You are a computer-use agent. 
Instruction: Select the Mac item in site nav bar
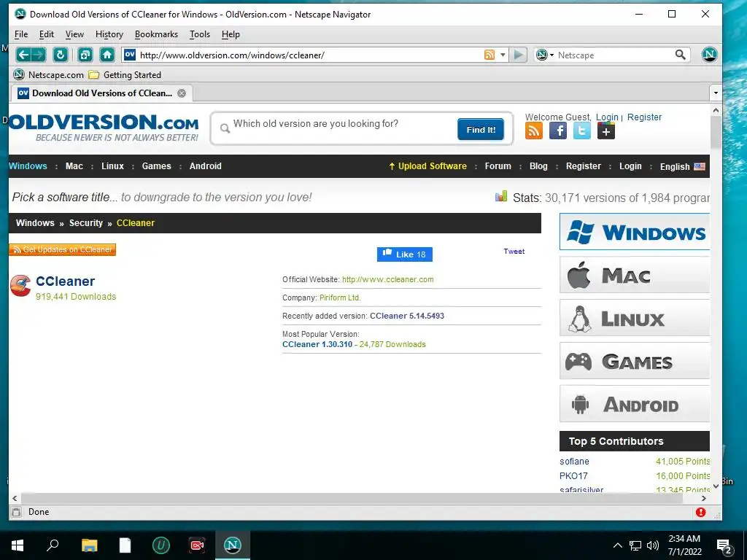pyautogui.click(x=74, y=166)
